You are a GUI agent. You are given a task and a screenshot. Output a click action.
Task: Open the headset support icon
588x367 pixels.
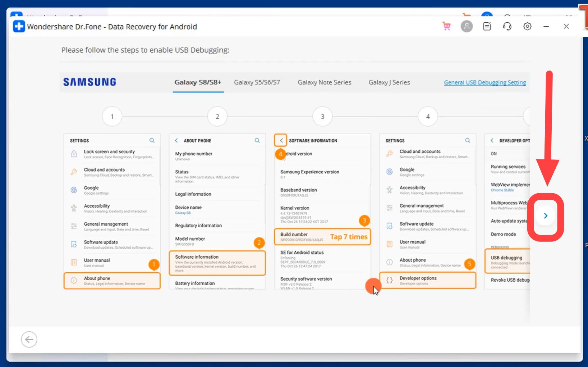click(x=507, y=26)
